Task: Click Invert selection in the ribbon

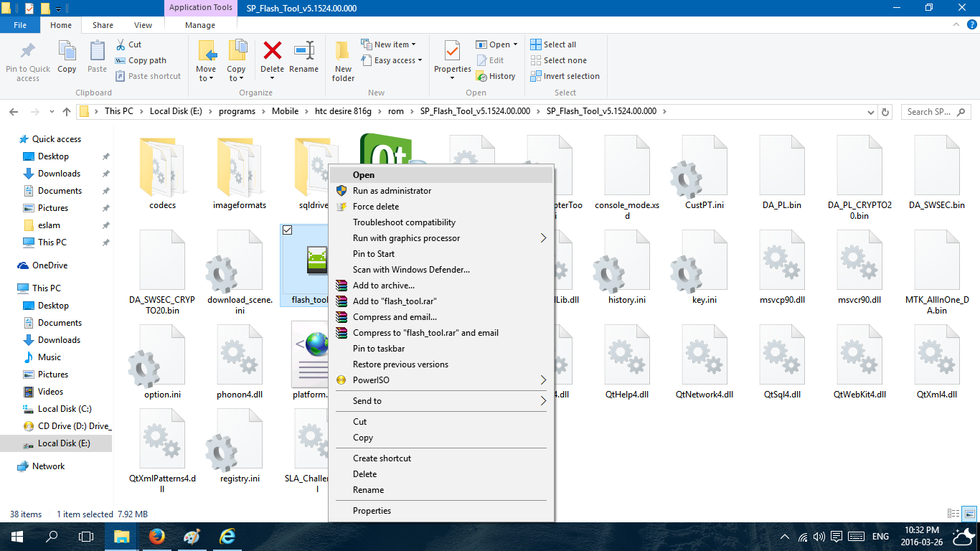Action: [x=565, y=76]
